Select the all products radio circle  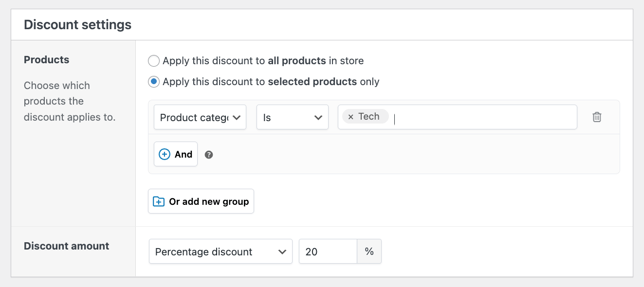tap(154, 61)
